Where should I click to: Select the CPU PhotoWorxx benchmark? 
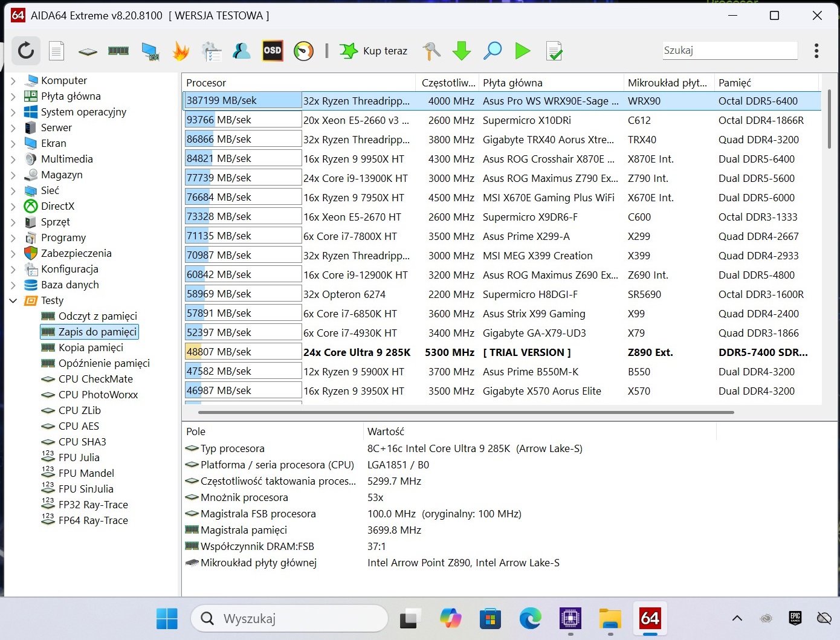point(98,395)
